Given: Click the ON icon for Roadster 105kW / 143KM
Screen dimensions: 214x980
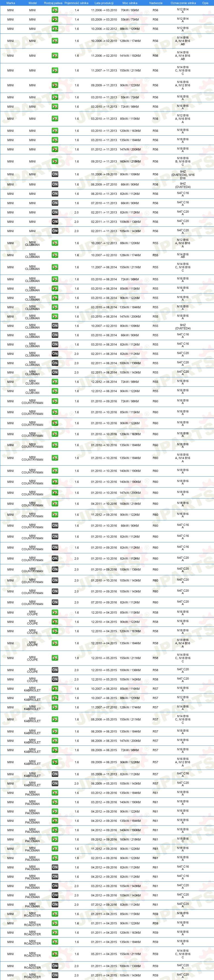Looking at the screenshot, I should [55, 975].
